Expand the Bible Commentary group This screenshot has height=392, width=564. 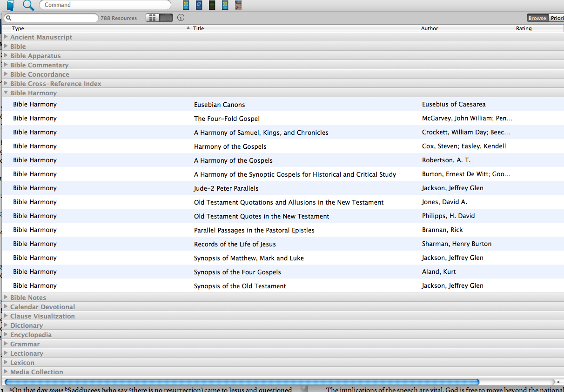6,65
